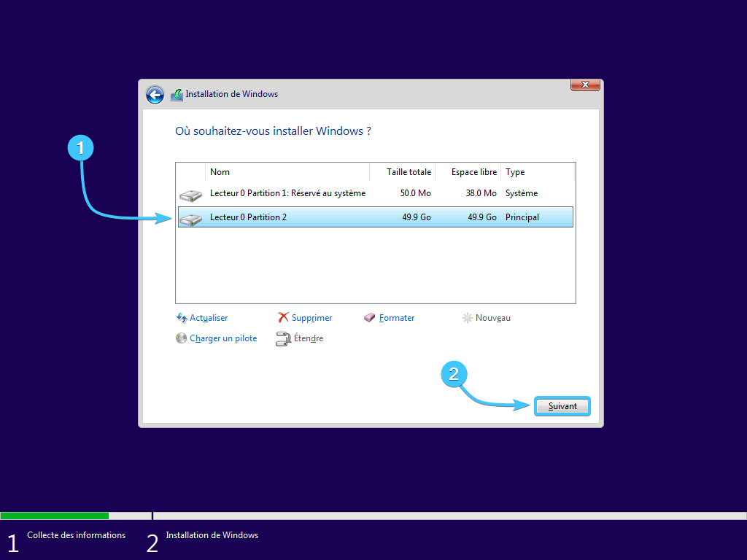Screen dimensions: 747x560
Task: Refresh the list with Actualiser link
Action: point(209,318)
